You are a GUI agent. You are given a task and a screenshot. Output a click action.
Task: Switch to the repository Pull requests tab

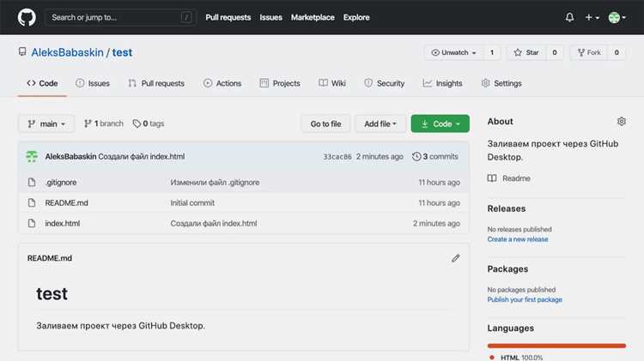[x=156, y=83]
